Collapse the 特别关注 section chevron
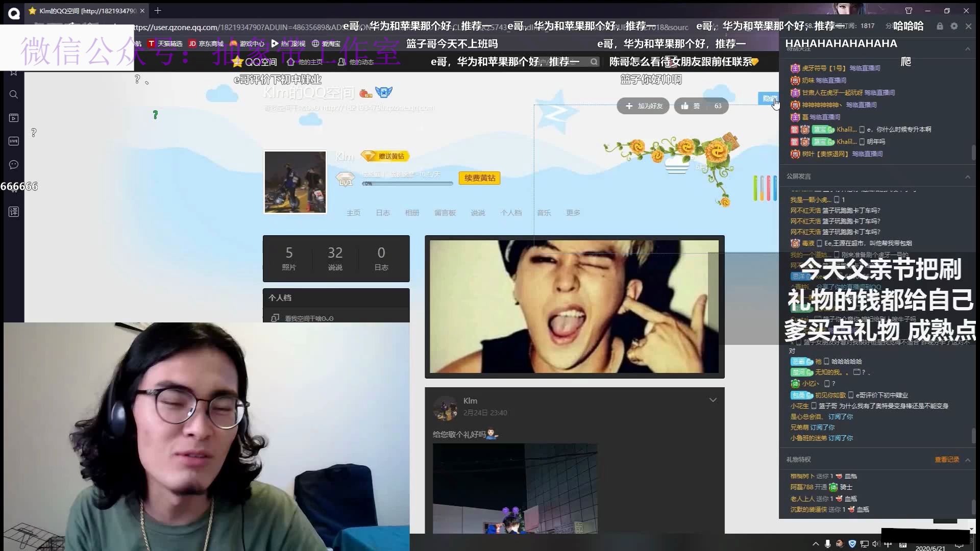 pyautogui.click(x=968, y=49)
